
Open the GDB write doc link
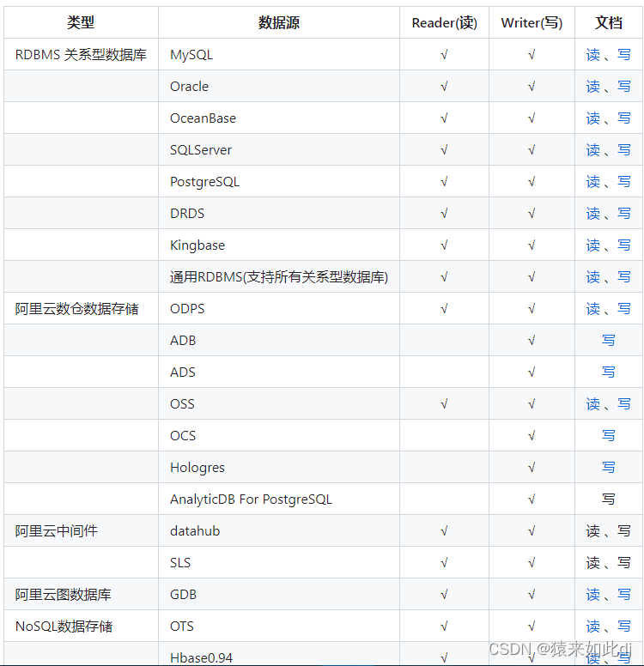coord(624,595)
